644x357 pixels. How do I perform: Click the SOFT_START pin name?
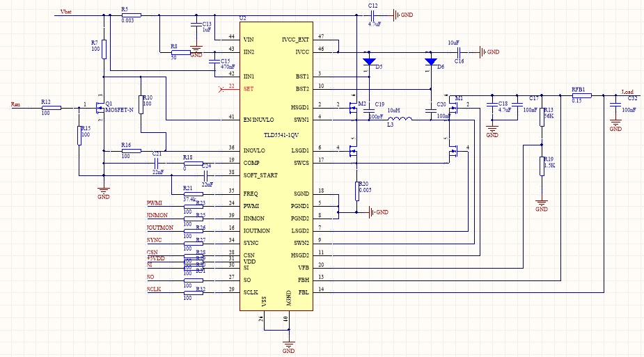click(x=260, y=175)
